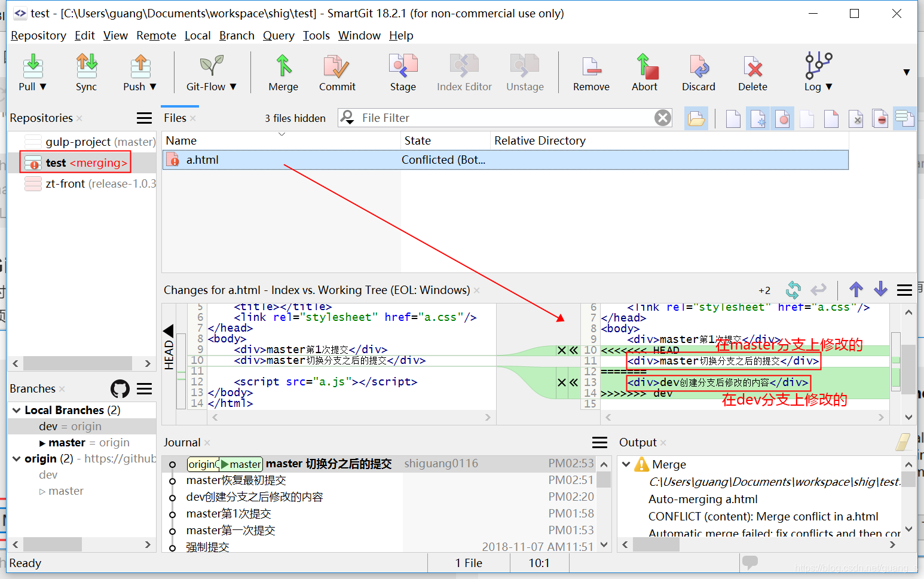Viewport: 924px width, 579px height.
Task: Click the Discard toolbar icon
Action: tap(699, 66)
